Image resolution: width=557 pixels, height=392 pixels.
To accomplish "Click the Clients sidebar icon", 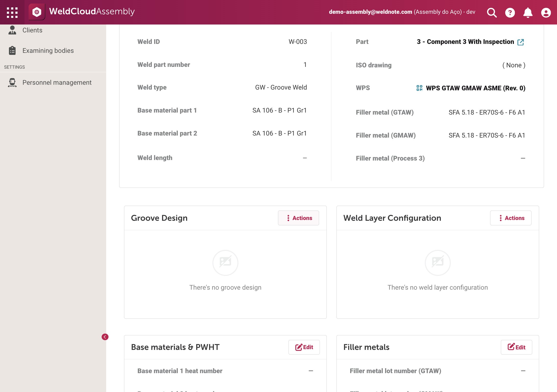I will tap(12, 30).
